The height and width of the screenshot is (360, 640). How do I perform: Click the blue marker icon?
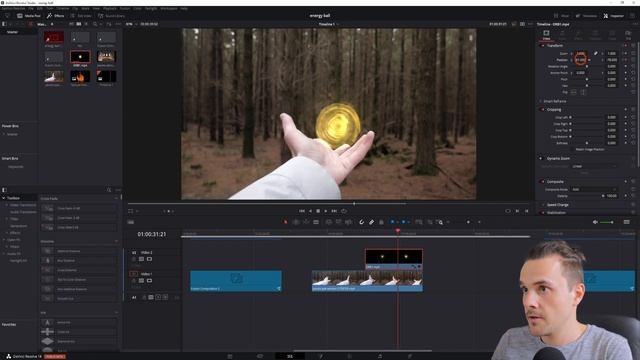403,222
